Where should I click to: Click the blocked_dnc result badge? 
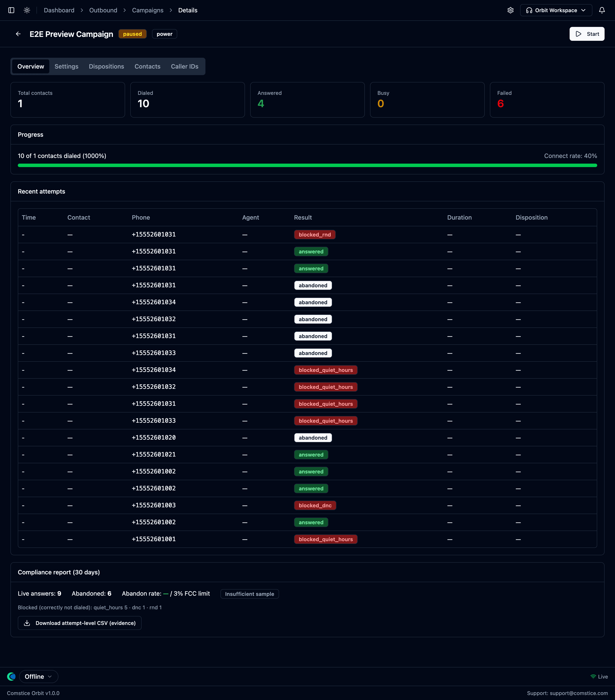(x=315, y=506)
